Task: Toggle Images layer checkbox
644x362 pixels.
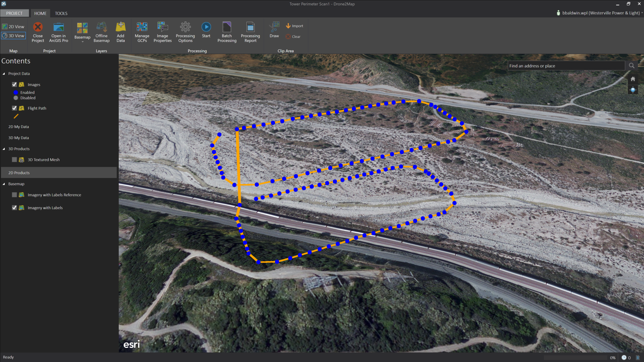Action: (x=14, y=84)
